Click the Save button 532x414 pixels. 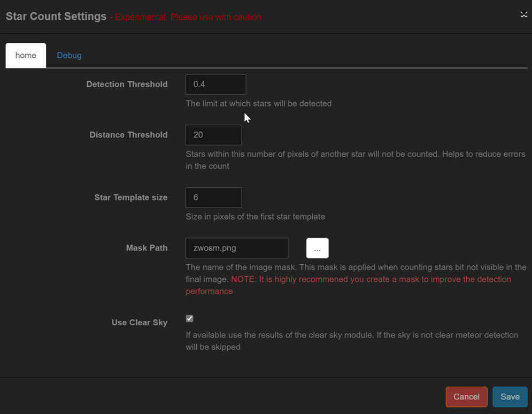pos(510,397)
